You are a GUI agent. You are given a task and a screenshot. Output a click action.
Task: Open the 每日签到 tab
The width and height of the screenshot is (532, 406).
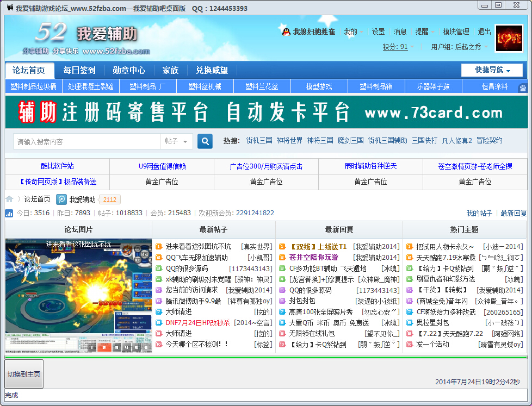point(79,70)
